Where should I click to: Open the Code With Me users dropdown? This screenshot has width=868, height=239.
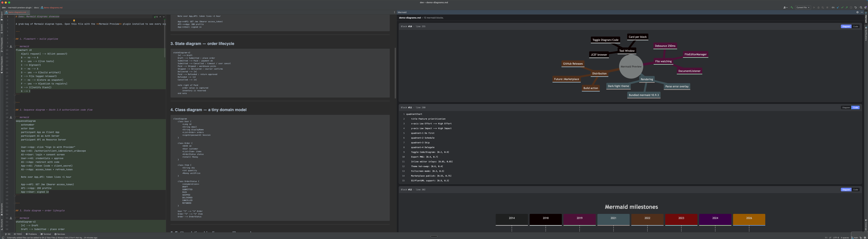785,7
